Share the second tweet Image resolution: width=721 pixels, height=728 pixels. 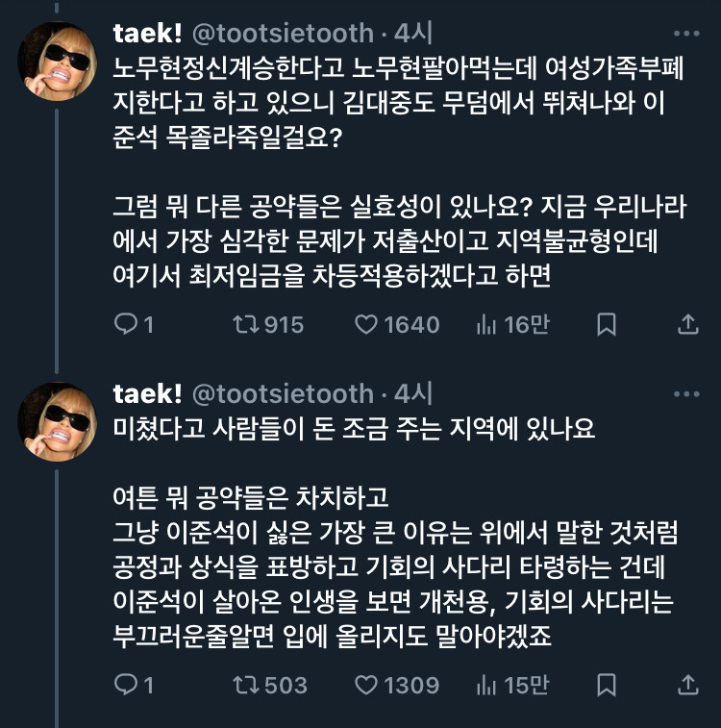pyautogui.click(x=688, y=685)
